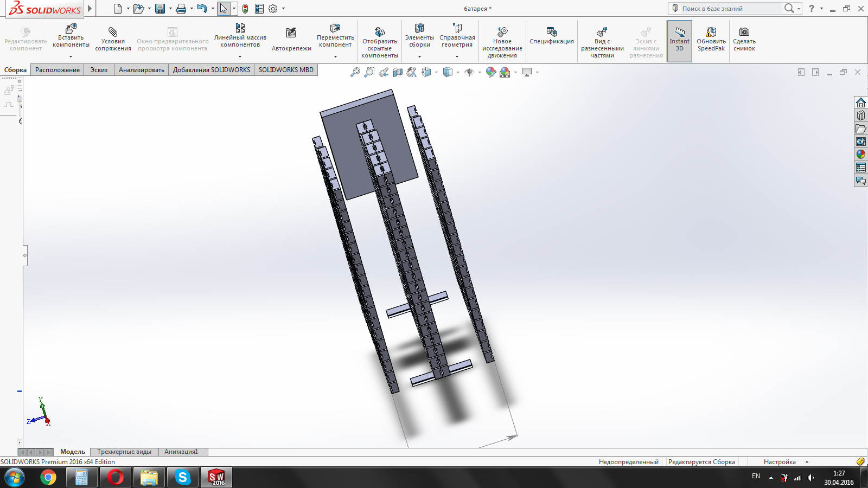The height and width of the screenshot is (488, 868).
Task: Expand the Linear Component Pattern dropdown arrow
Action: (240, 56)
